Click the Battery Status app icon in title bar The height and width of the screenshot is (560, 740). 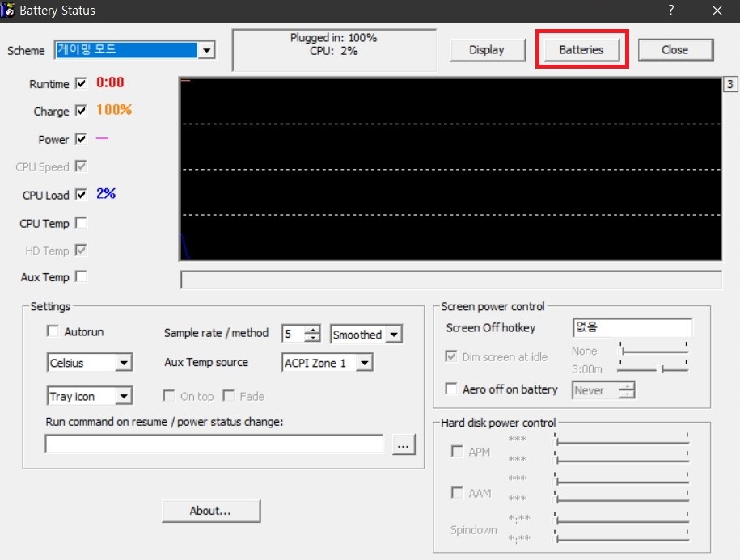[9, 11]
